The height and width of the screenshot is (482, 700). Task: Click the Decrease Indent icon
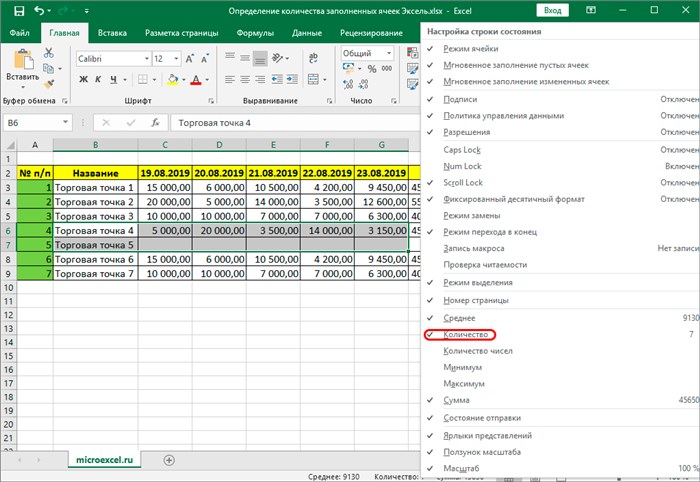(x=277, y=79)
